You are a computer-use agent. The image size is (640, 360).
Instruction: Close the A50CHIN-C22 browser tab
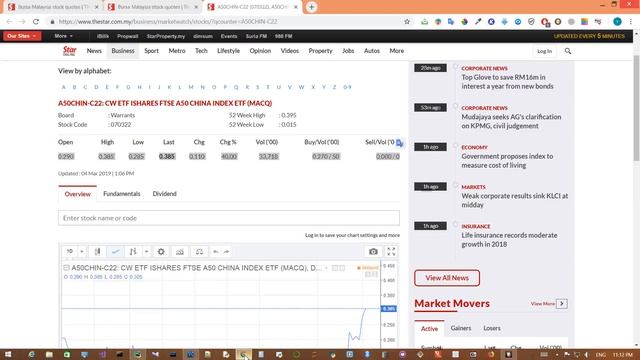coord(296,7)
